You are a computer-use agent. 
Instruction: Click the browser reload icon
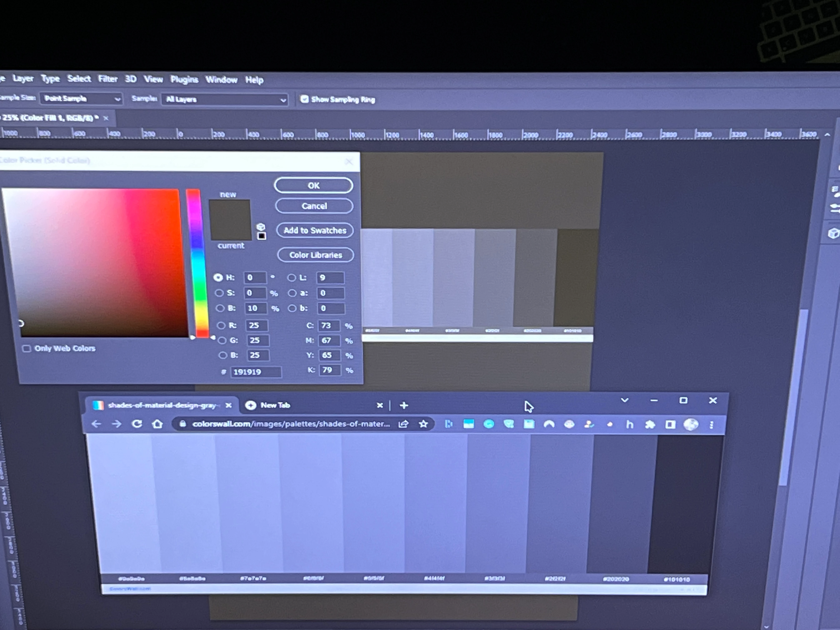137,424
